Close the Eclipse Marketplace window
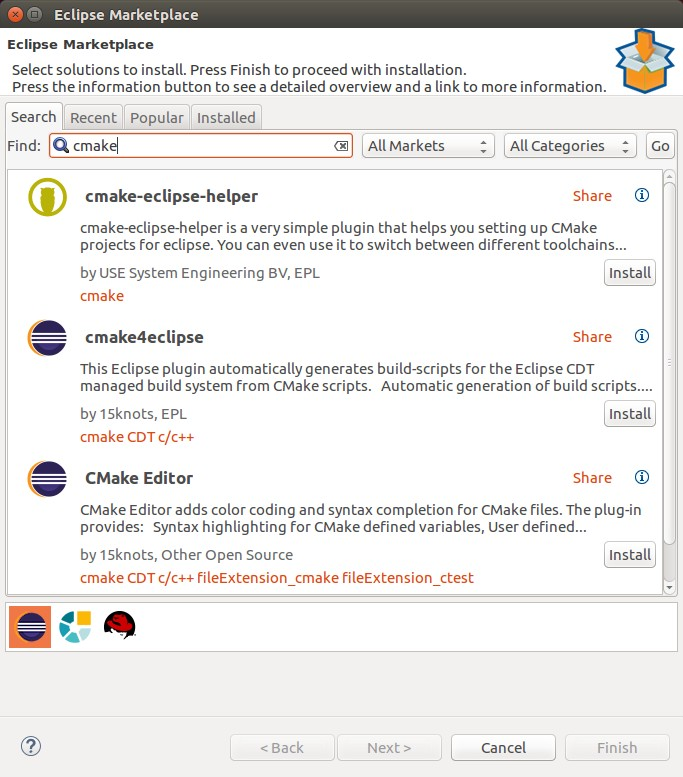This screenshot has height=777, width=683. pos(15,14)
